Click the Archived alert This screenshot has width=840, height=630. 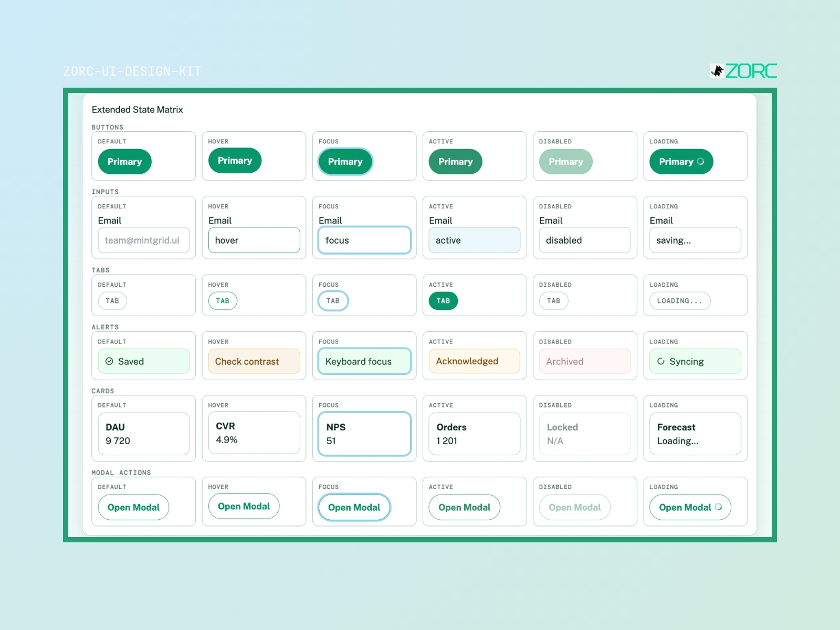[585, 361]
